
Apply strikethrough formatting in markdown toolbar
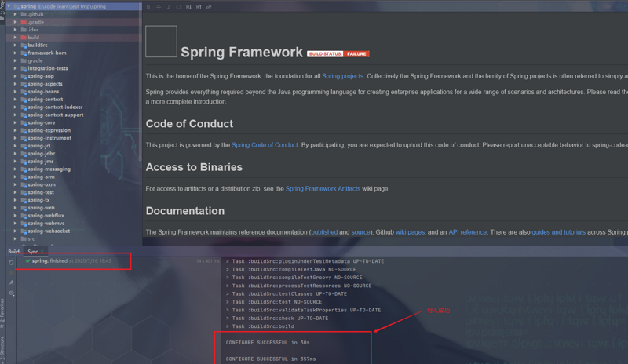pos(159,7)
